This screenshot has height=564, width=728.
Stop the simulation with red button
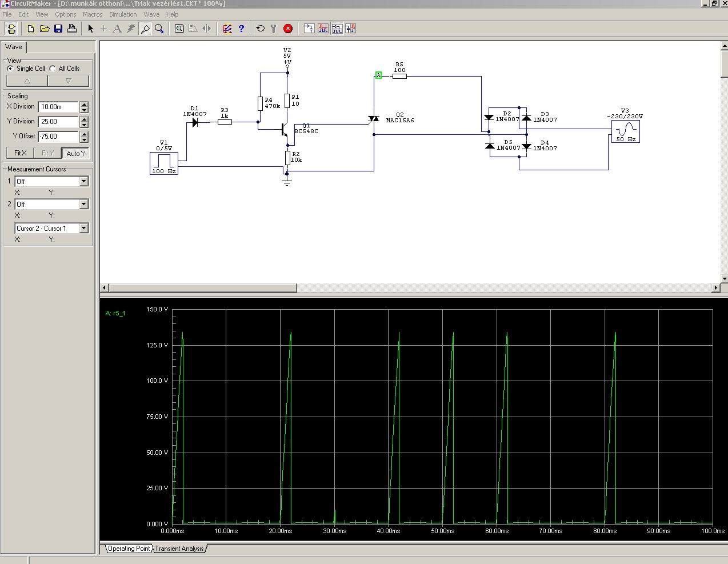pos(288,29)
